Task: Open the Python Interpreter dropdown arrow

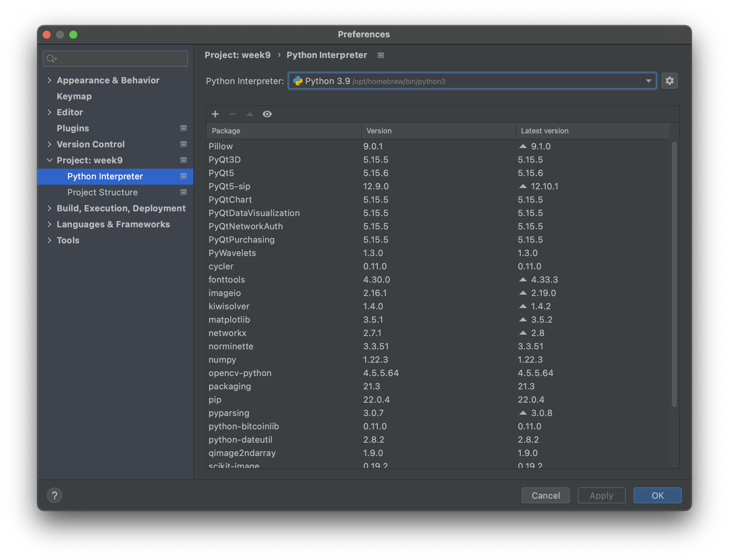Action: pyautogui.click(x=648, y=81)
